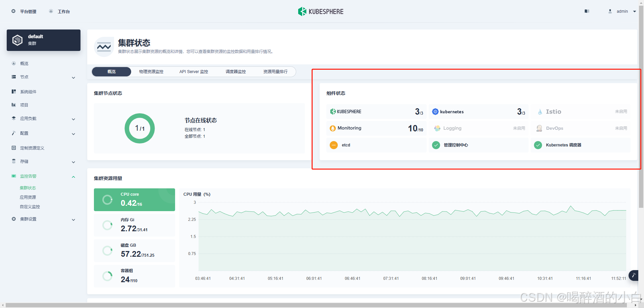
Task: Click the 管理控制中心 green check icon
Action: (436, 145)
